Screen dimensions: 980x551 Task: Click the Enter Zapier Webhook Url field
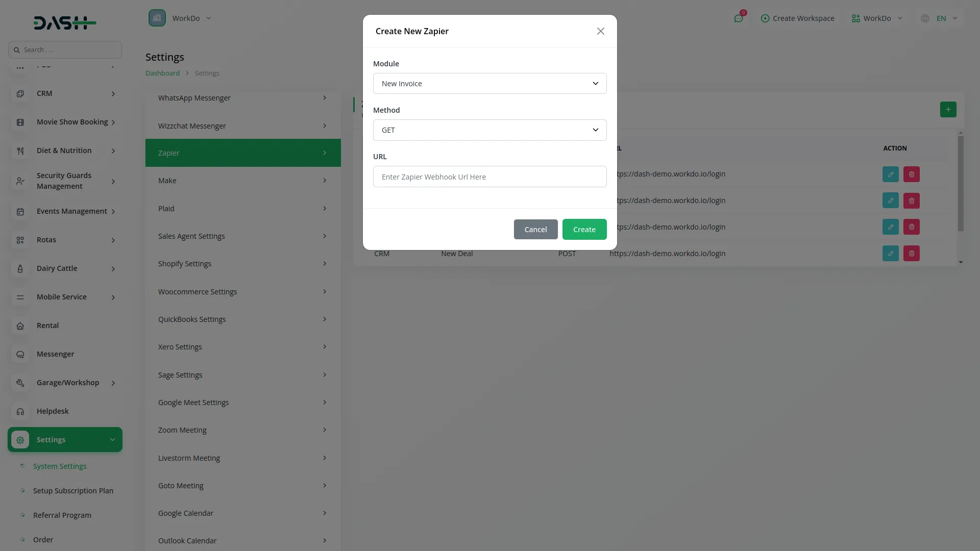[x=489, y=177]
